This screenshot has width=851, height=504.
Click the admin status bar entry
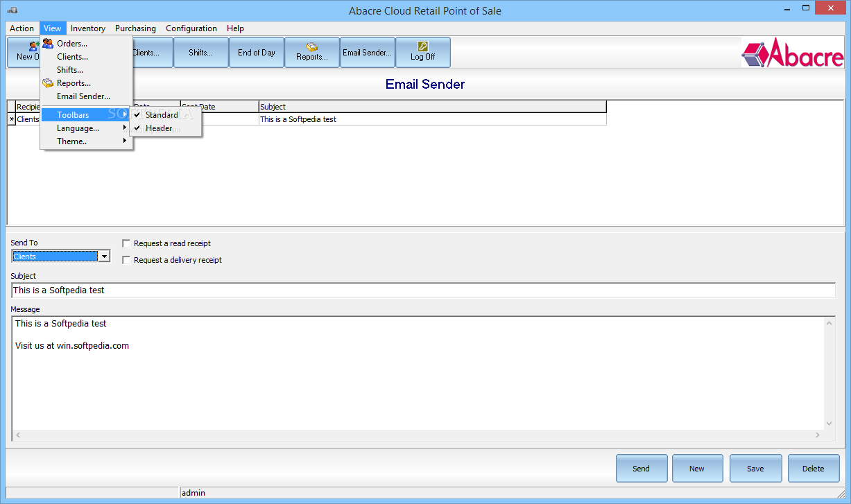point(194,493)
